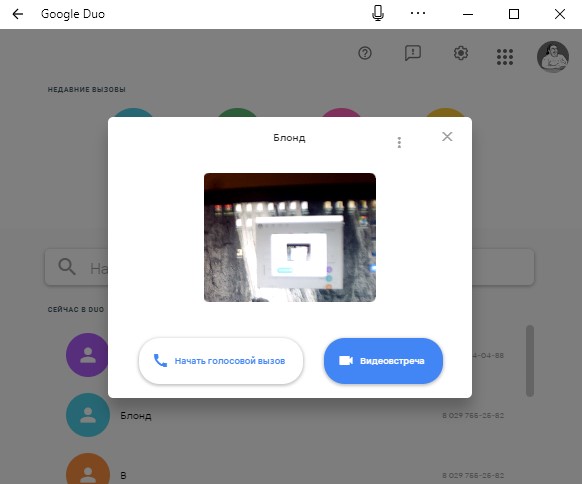
Task: Open the Send feedback icon
Action: (412, 53)
